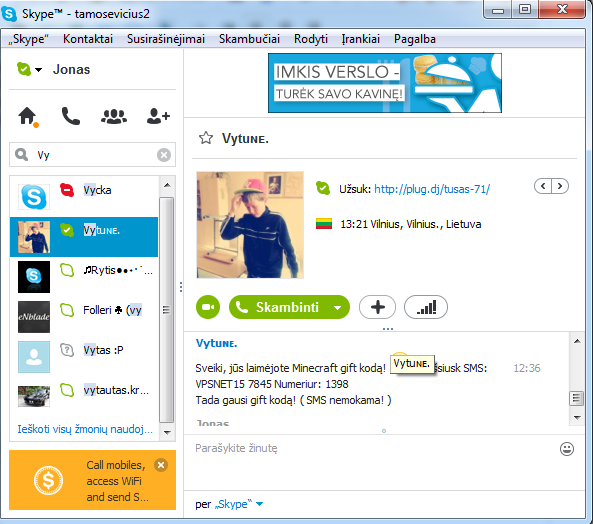Viewport: 593px width, 524px height.
Task: Start a video call with Vytune
Action: click(x=208, y=307)
